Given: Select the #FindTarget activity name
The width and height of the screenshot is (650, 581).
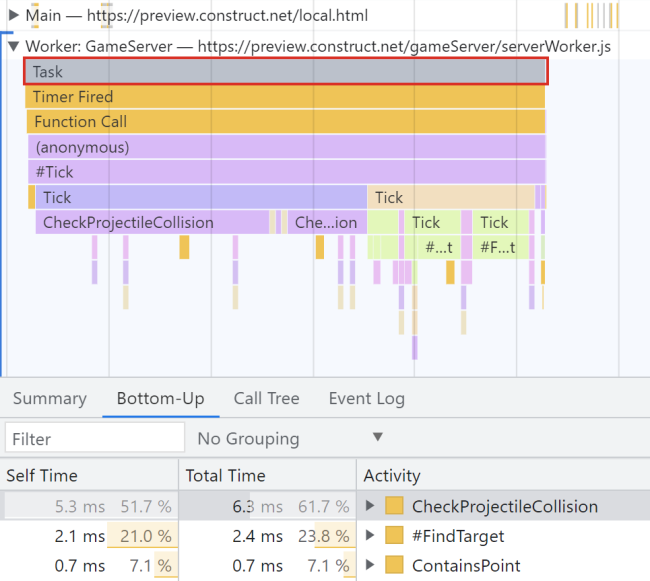Looking at the screenshot, I should [458, 536].
